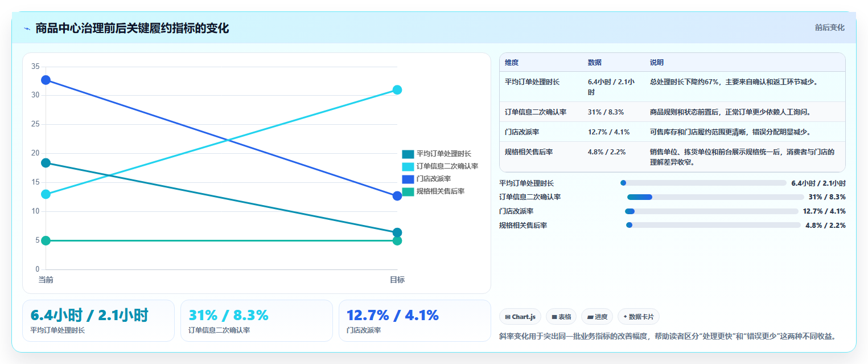Click the 订单信息二次确认率 end point at 目标
Image resolution: width=868 pixels, height=364 pixels.
click(397, 90)
